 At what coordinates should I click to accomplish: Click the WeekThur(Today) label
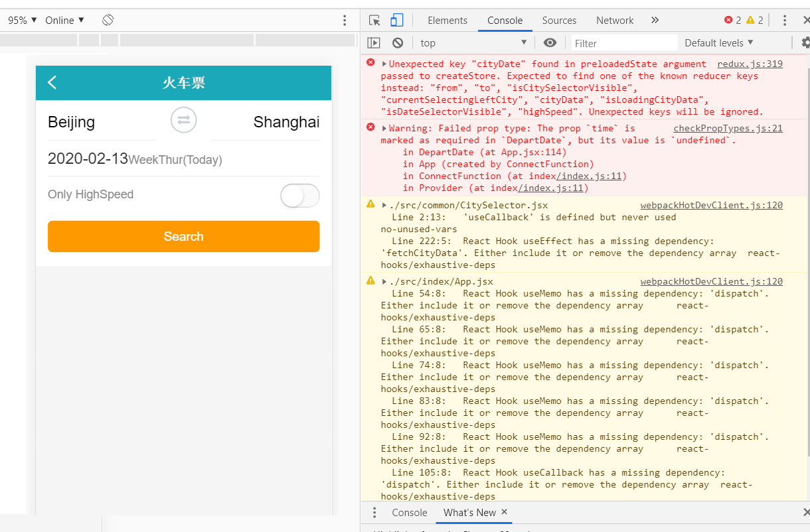click(175, 160)
